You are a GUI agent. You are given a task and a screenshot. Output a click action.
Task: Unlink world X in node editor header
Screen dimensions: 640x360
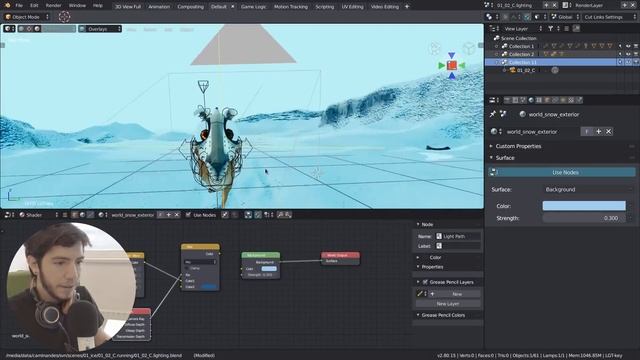pos(177,215)
